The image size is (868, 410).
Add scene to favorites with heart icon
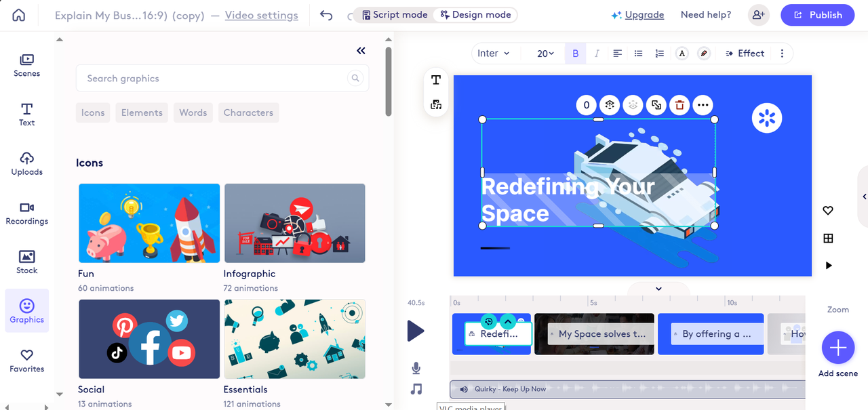tap(828, 211)
